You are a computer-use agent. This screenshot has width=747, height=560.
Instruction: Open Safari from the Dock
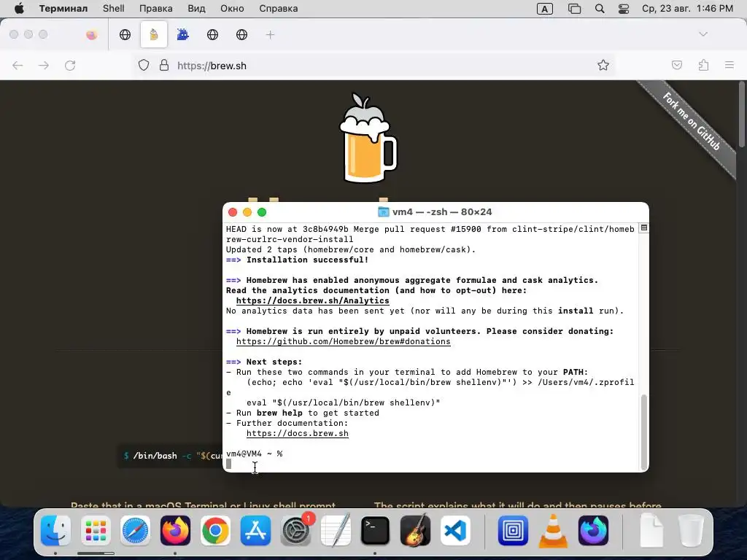point(135,531)
